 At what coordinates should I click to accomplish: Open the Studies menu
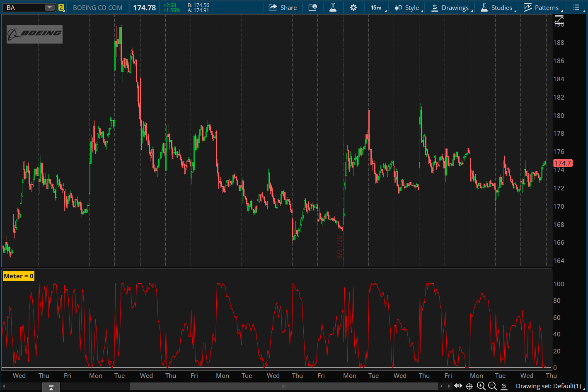[x=498, y=7]
